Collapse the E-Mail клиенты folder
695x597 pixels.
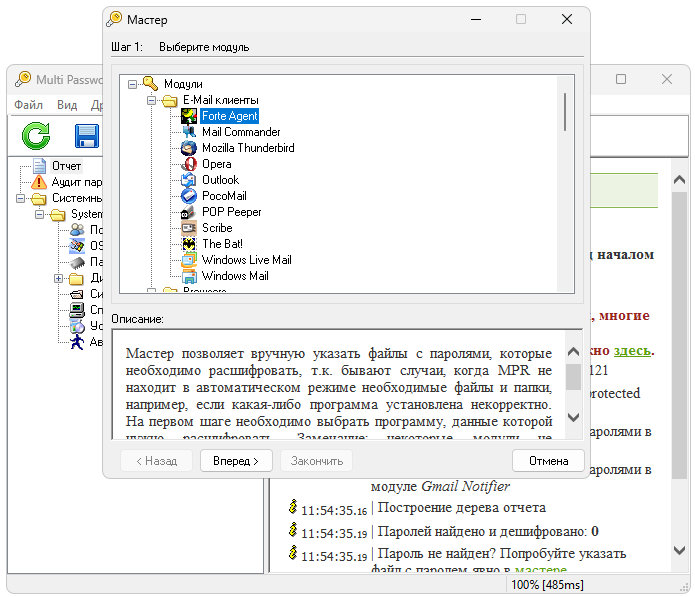pos(150,100)
